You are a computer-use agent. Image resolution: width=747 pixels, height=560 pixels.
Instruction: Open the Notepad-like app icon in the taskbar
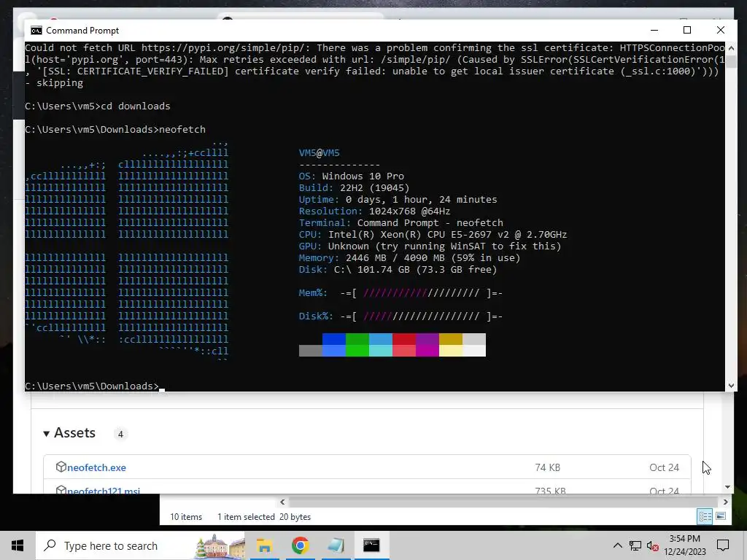(x=336, y=545)
